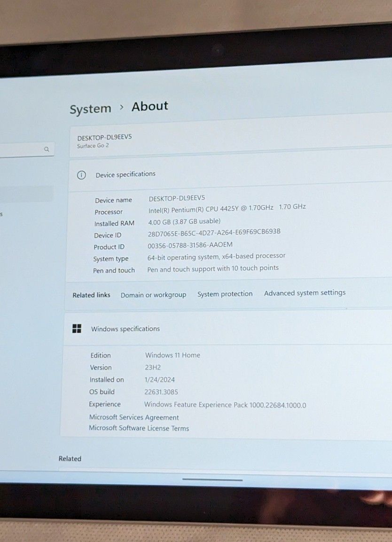Open Microsoft Services Agreement link
The width and height of the screenshot is (392, 542).
[x=134, y=417]
